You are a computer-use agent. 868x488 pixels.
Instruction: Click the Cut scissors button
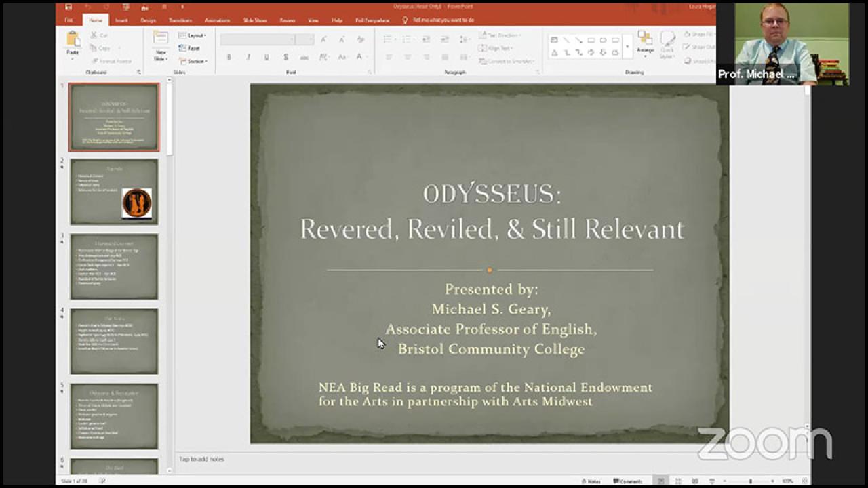tap(100, 35)
